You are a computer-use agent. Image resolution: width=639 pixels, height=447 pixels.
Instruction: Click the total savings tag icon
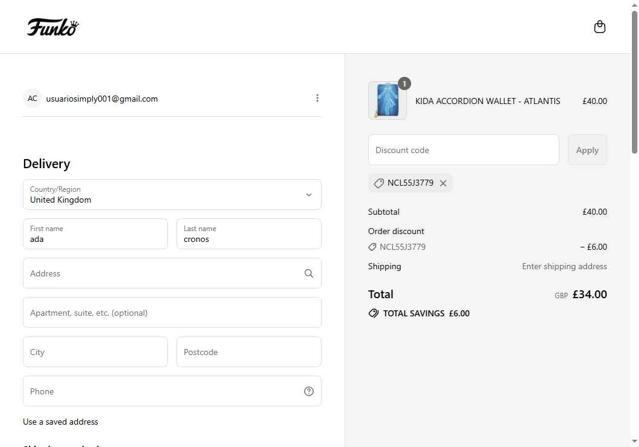373,313
